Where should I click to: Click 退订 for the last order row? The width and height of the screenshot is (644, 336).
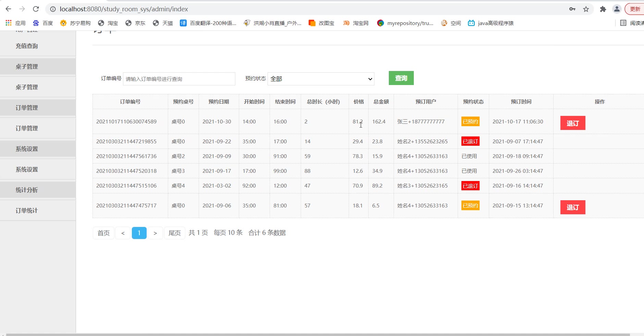[572, 207]
